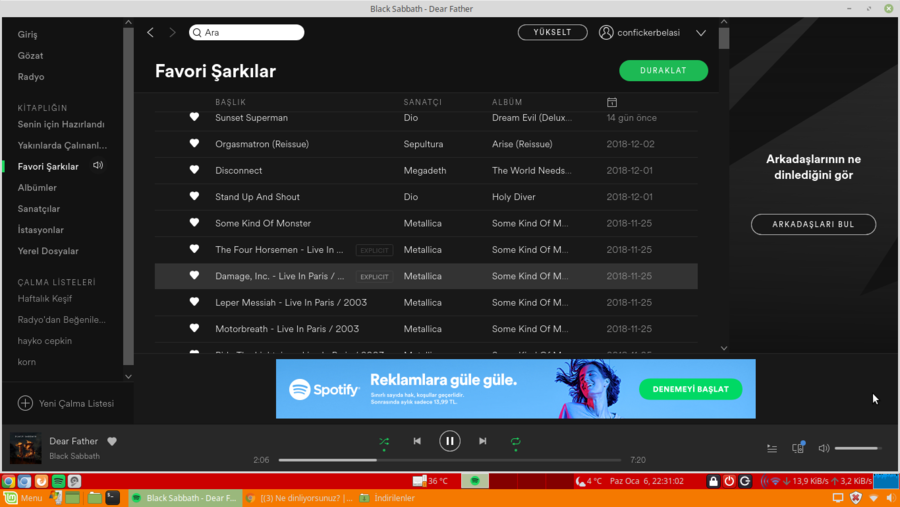Click the red power panel icon
The width and height of the screenshot is (900, 507).
[729, 481]
